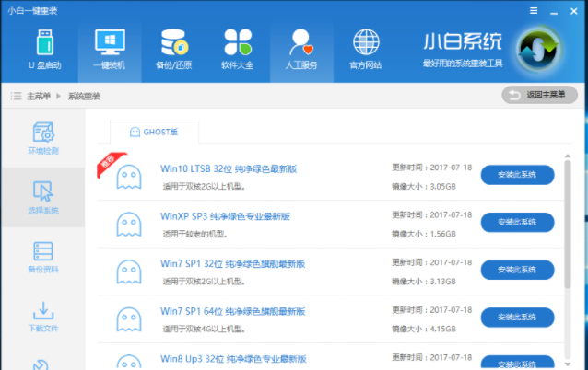Open the U盘启动 USB boot tool
The width and height of the screenshot is (588, 370).
43,50
